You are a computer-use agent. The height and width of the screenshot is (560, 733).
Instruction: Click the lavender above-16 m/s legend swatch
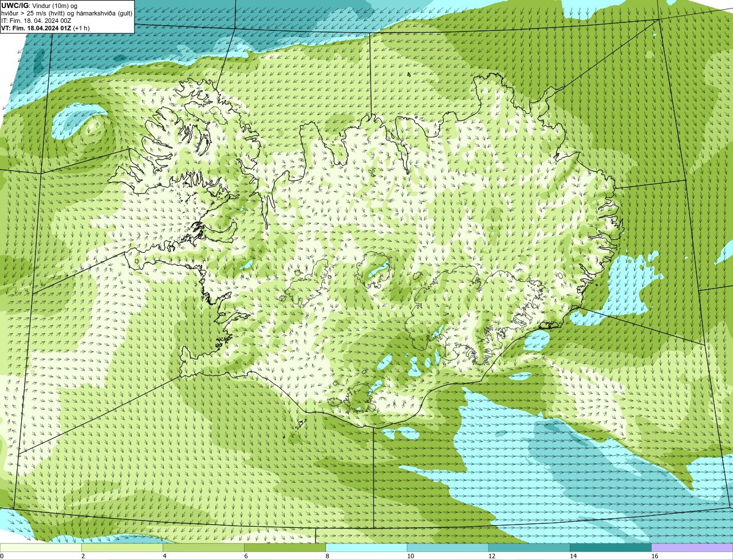(692, 548)
